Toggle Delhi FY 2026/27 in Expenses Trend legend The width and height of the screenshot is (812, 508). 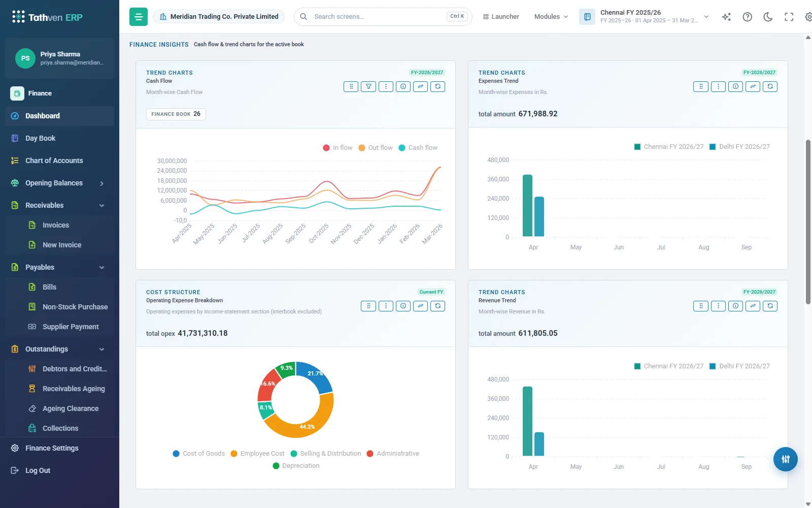[x=739, y=147]
